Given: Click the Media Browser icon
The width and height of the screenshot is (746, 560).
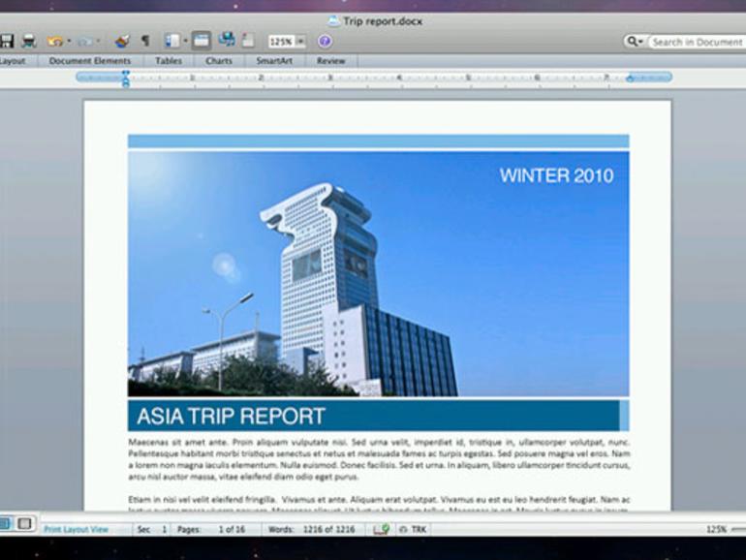Looking at the screenshot, I should click(x=227, y=40).
